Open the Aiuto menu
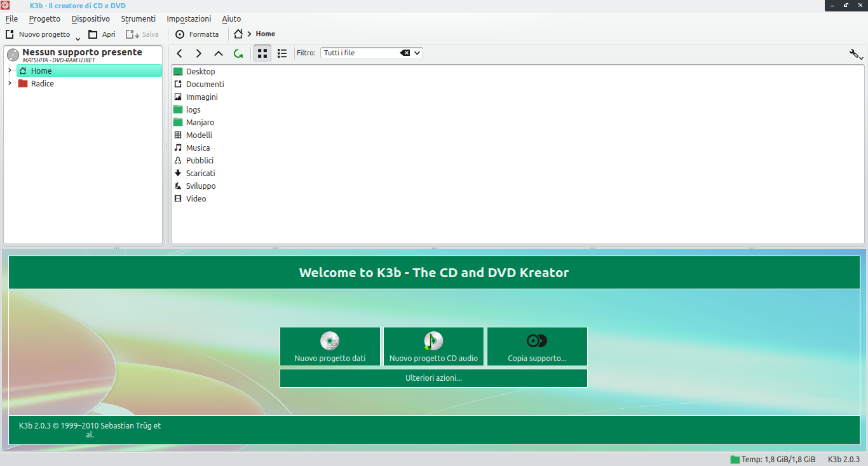Screen dimensions: 868x466 pos(231,18)
